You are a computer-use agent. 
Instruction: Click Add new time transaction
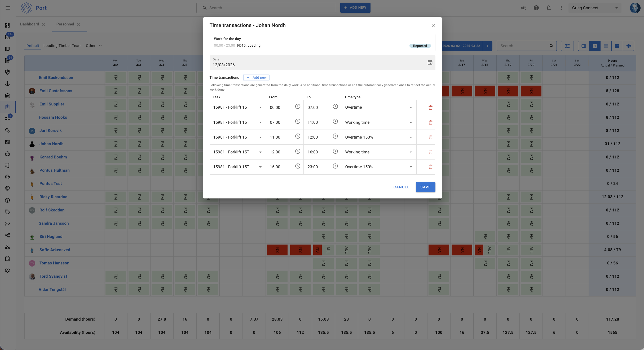pyautogui.click(x=256, y=77)
